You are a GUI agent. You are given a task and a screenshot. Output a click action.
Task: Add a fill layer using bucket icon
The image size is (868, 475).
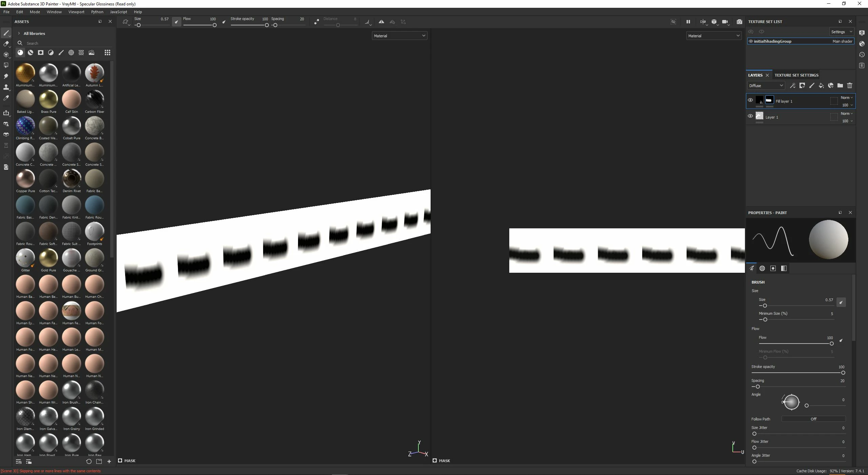click(x=821, y=86)
